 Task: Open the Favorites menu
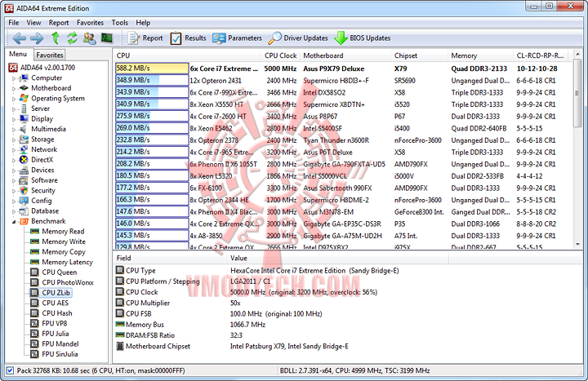point(90,23)
